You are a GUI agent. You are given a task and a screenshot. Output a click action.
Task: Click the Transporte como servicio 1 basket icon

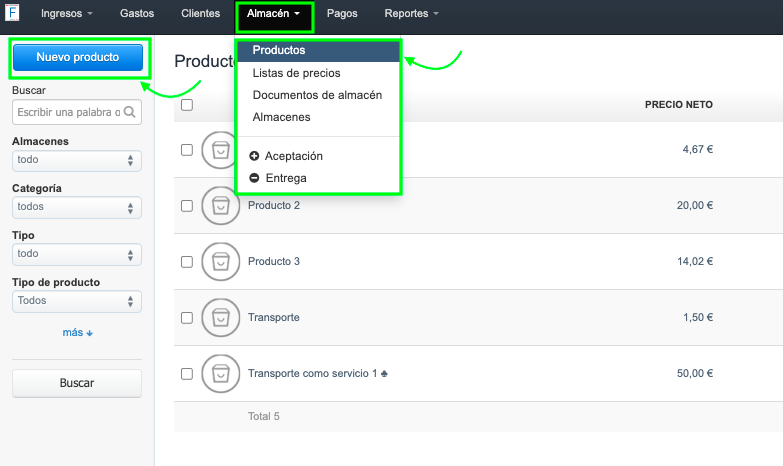tap(220, 374)
